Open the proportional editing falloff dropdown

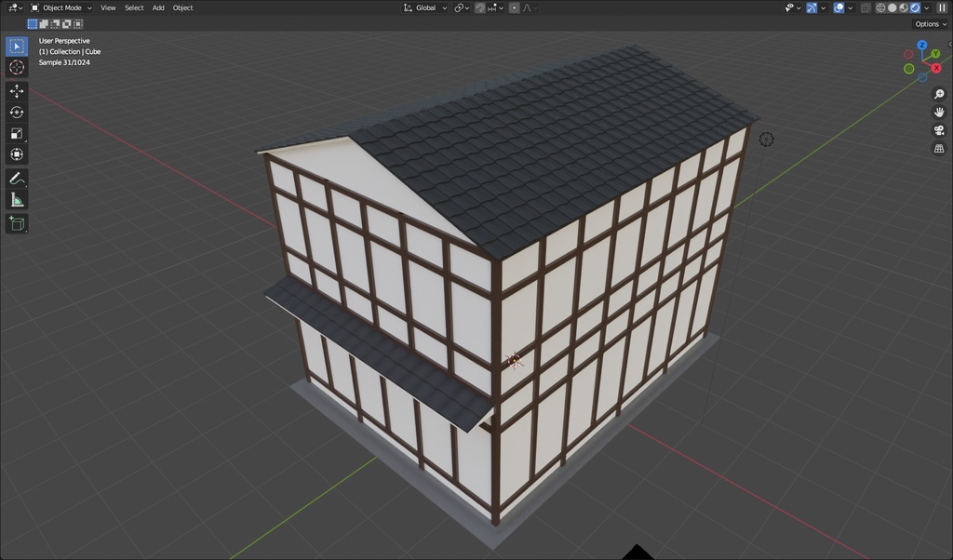pyautogui.click(x=530, y=7)
